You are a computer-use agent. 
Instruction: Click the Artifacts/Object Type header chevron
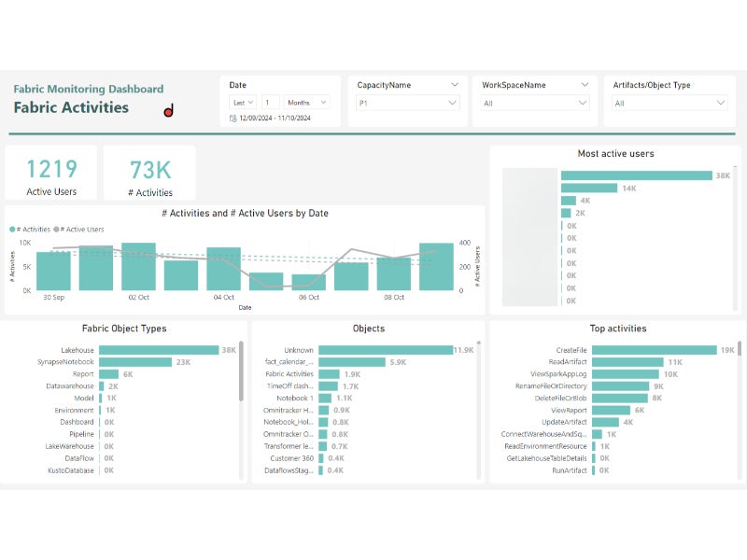[x=720, y=85]
